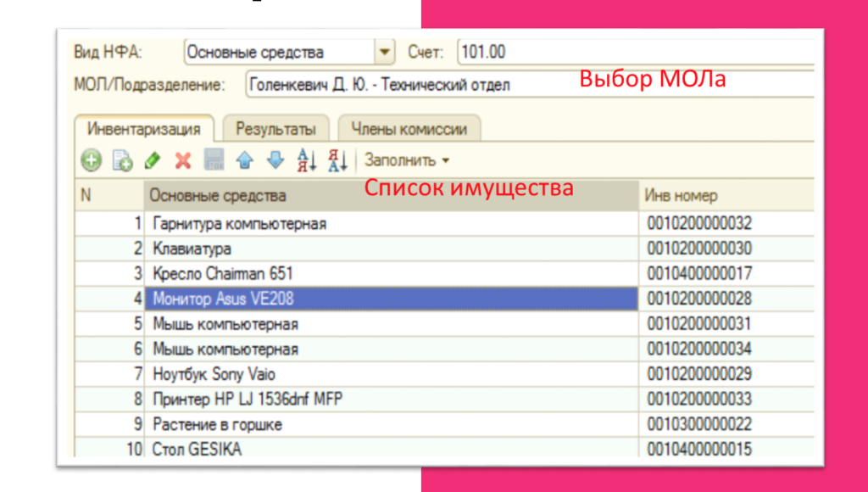
Task: Open the Вид НФА dropdown arrow
Action: [385, 53]
